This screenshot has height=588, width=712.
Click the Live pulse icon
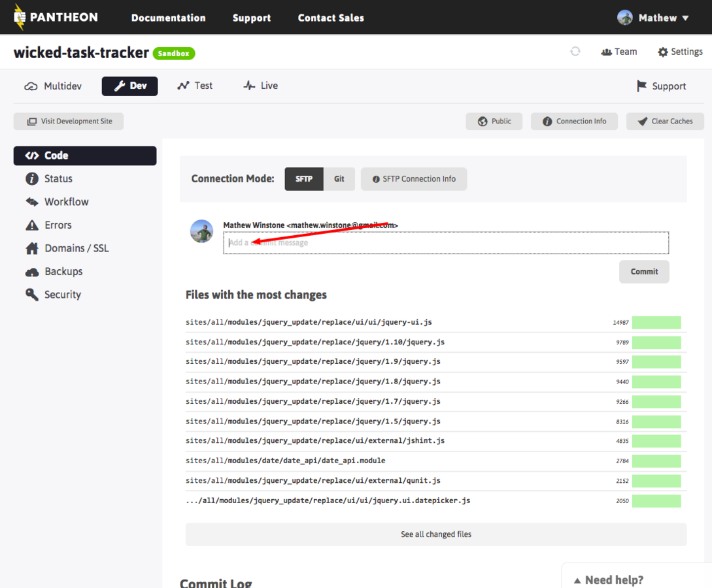click(249, 86)
